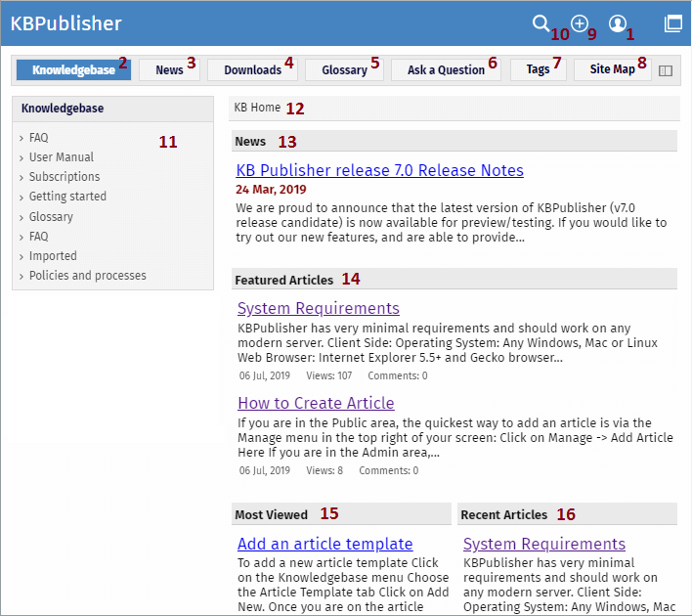Click the Featured Articles heading
Screen dimensions: 692x616
point(283,280)
